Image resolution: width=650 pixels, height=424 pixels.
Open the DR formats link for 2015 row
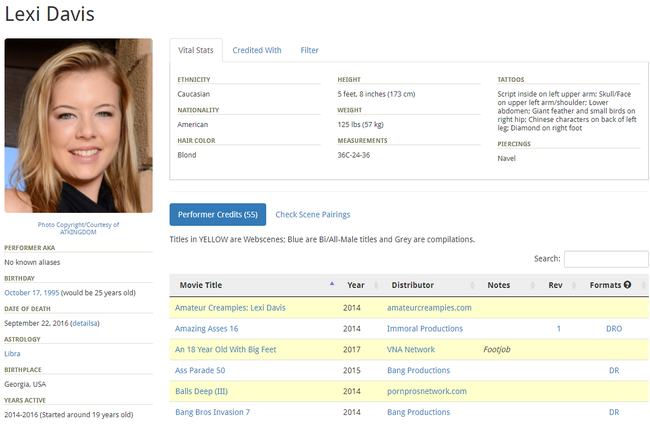point(614,371)
